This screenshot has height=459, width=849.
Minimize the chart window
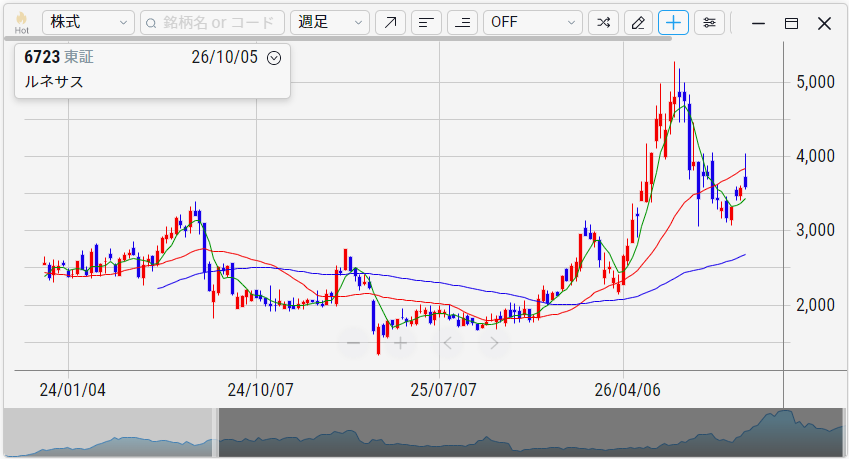(x=759, y=23)
